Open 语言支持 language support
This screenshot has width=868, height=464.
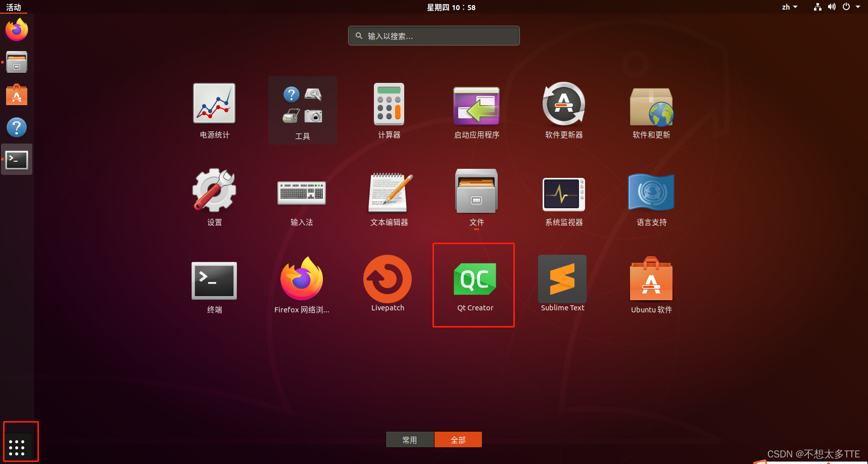(x=651, y=192)
